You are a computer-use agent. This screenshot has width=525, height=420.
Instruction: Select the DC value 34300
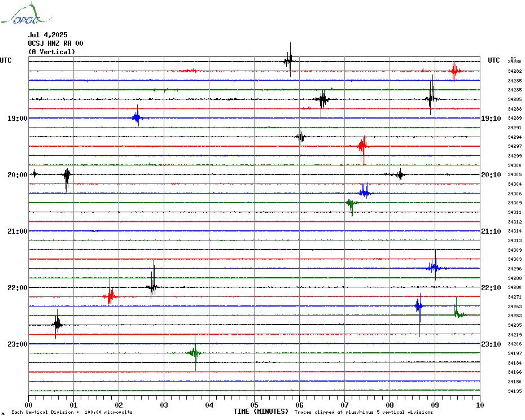515,165
